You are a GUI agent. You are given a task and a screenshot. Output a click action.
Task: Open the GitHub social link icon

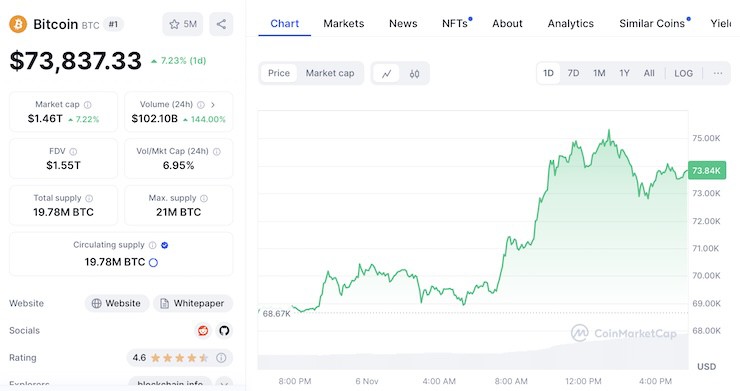click(224, 331)
